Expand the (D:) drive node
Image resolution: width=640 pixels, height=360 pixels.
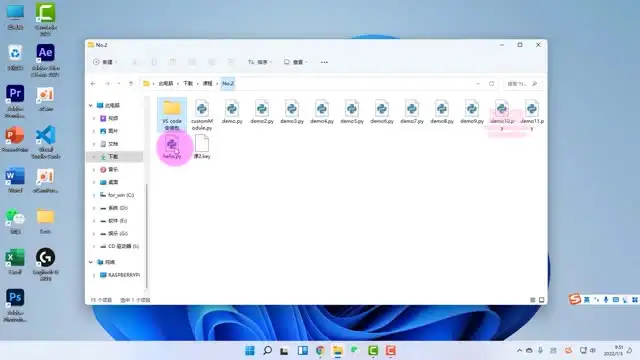(x=94, y=208)
